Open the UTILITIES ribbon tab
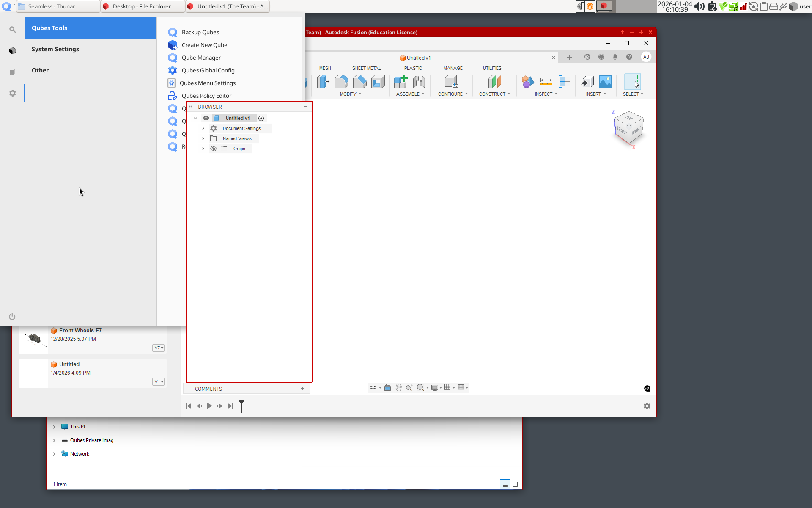The image size is (812, 508). [x=492, y=68]
